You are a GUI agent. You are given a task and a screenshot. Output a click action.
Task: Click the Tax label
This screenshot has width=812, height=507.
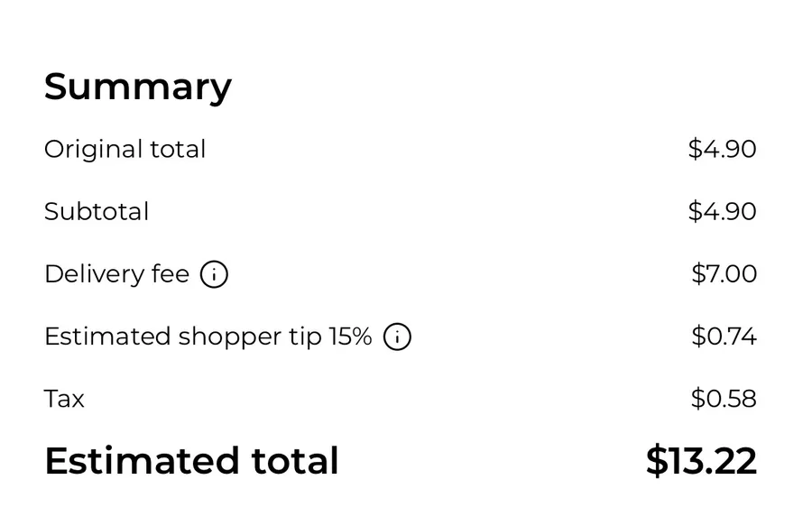[64, 399]
